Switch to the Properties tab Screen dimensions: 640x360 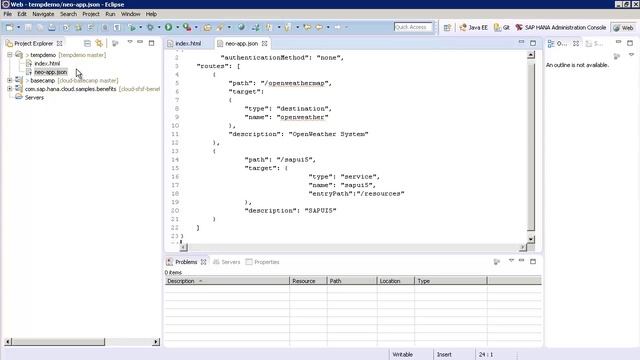[x=262, y=262]
